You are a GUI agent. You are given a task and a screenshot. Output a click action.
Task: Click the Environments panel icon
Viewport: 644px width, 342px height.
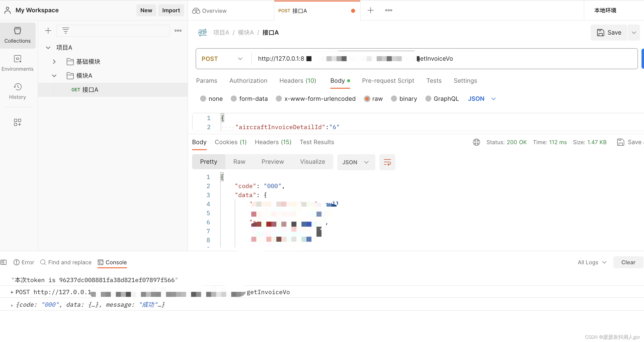tap(17, 63)
